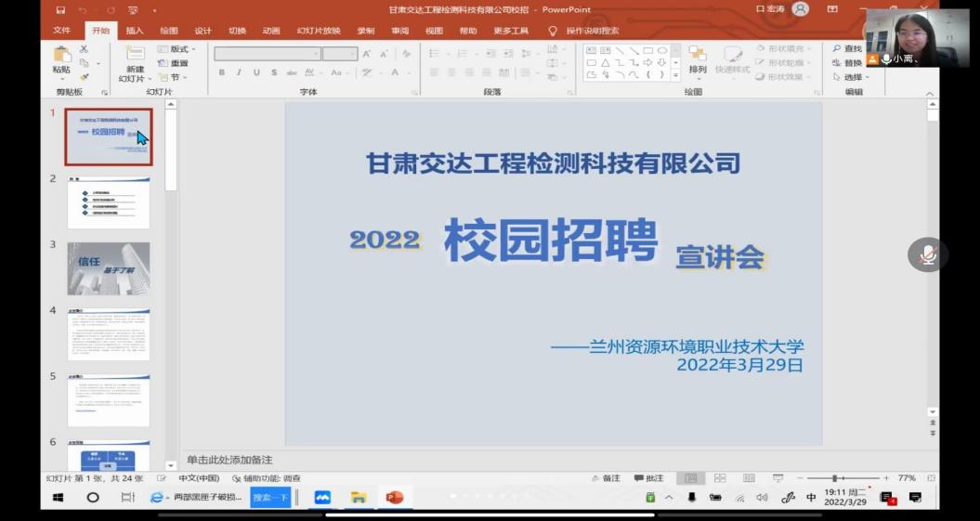Toggle strikethrough (abc) formatting

click(x=292, y=72)
